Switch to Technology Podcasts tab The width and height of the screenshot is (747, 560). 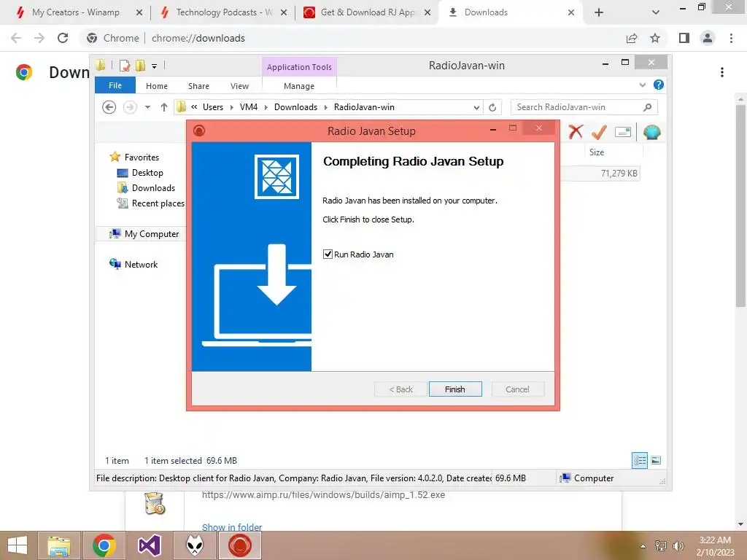click(224, 12)
